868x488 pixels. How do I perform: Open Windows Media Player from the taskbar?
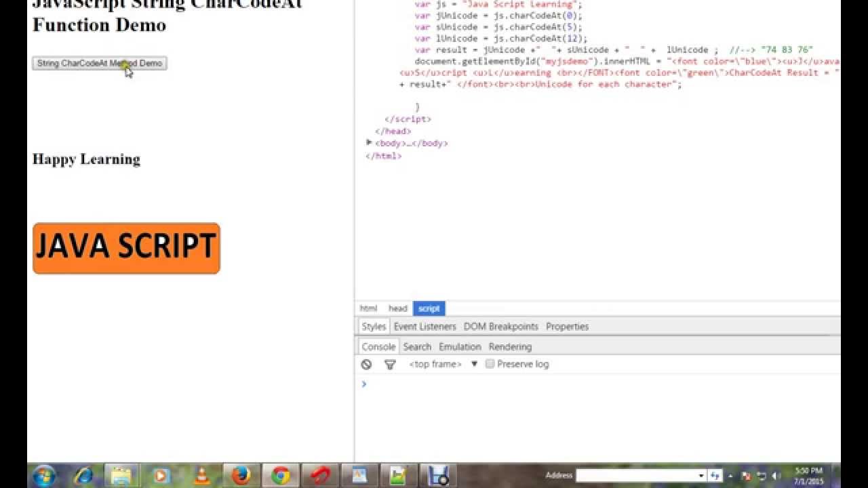coord(161,475)
